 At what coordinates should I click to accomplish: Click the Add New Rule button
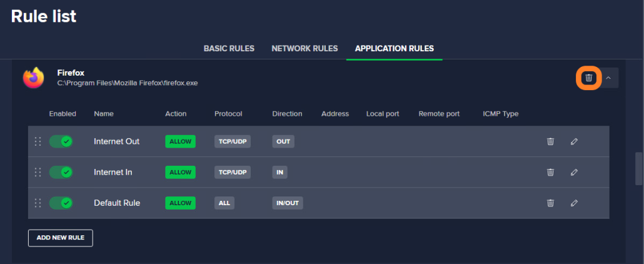pyautogui.click(x=61, y=238)
